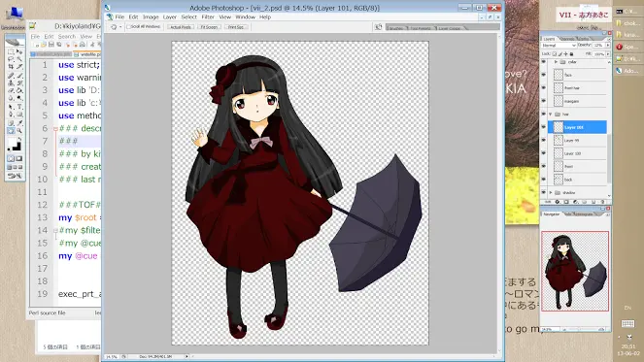644x362 pixels.
Task: Select the Healing Brush tool
Action: click(x=11, y=75)
